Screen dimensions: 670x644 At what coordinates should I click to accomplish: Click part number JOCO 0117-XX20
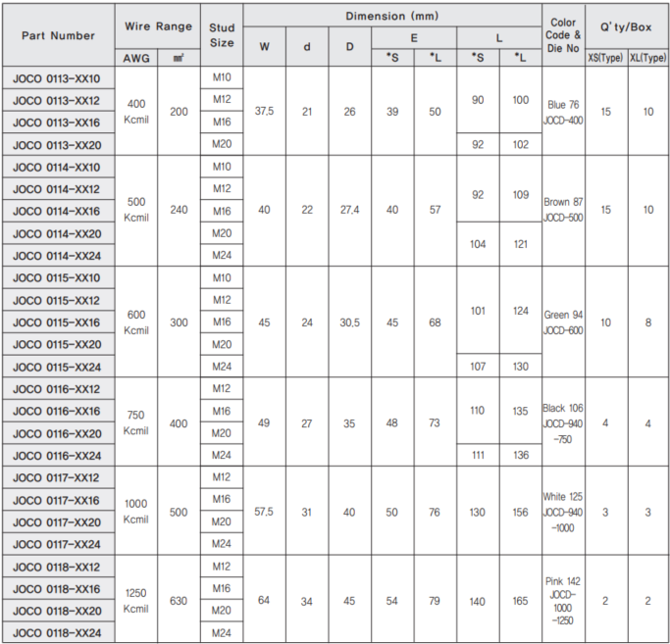(x=59, y=522)
